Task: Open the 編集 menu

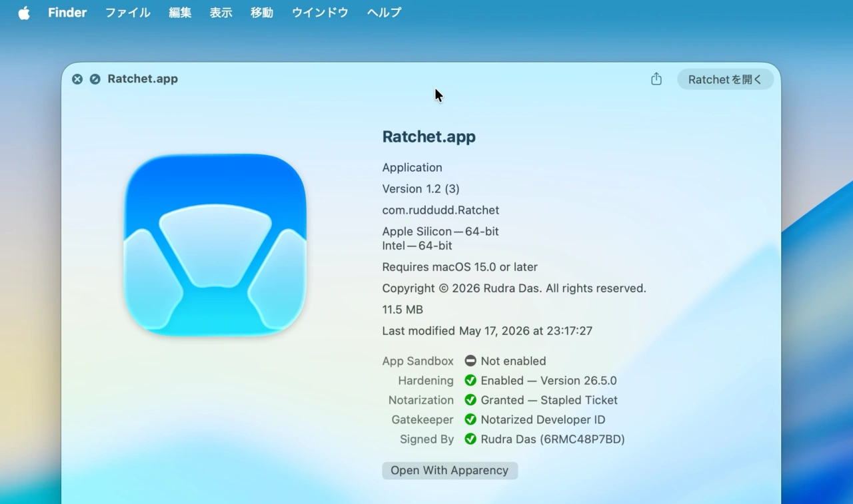Action: (x=180, y=13)
